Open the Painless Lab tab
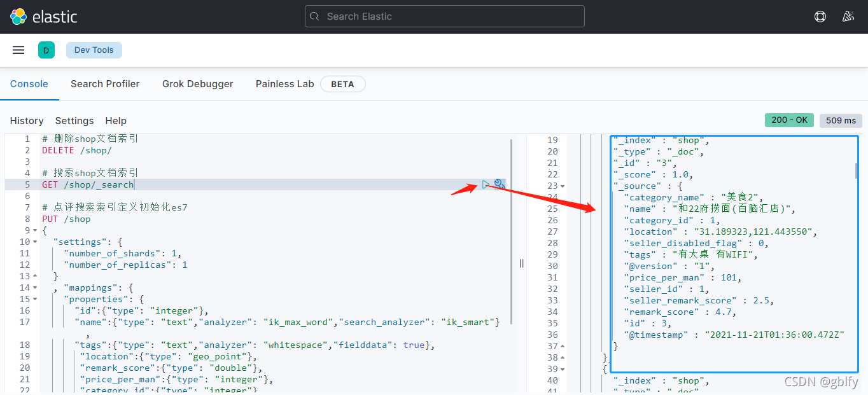 tap(284, 84)
